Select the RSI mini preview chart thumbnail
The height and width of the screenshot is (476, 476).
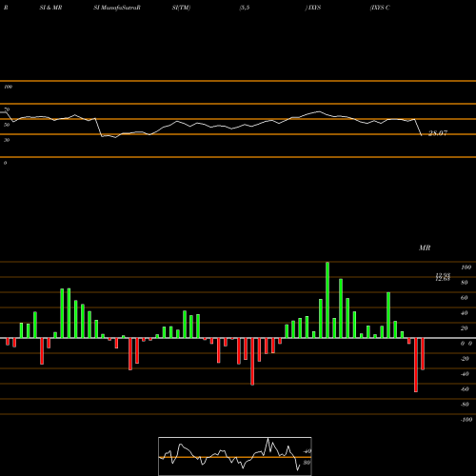235,456
